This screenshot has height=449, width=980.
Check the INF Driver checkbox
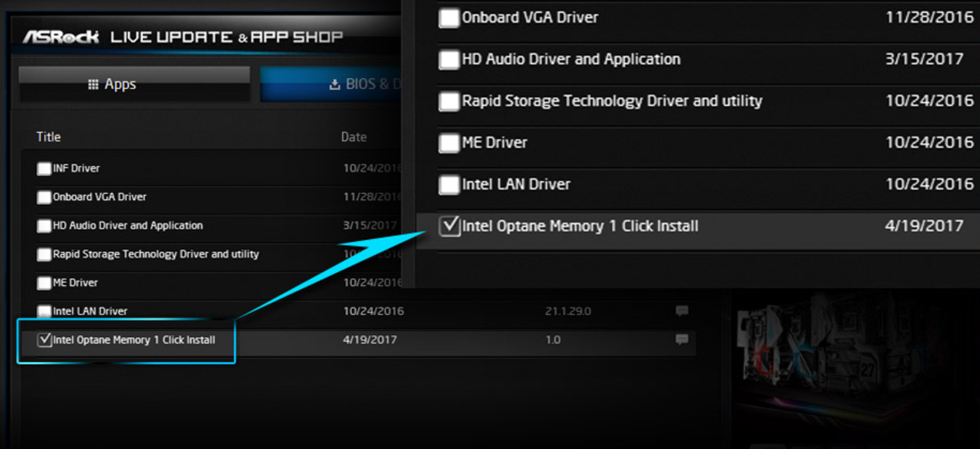pos(44,169)
